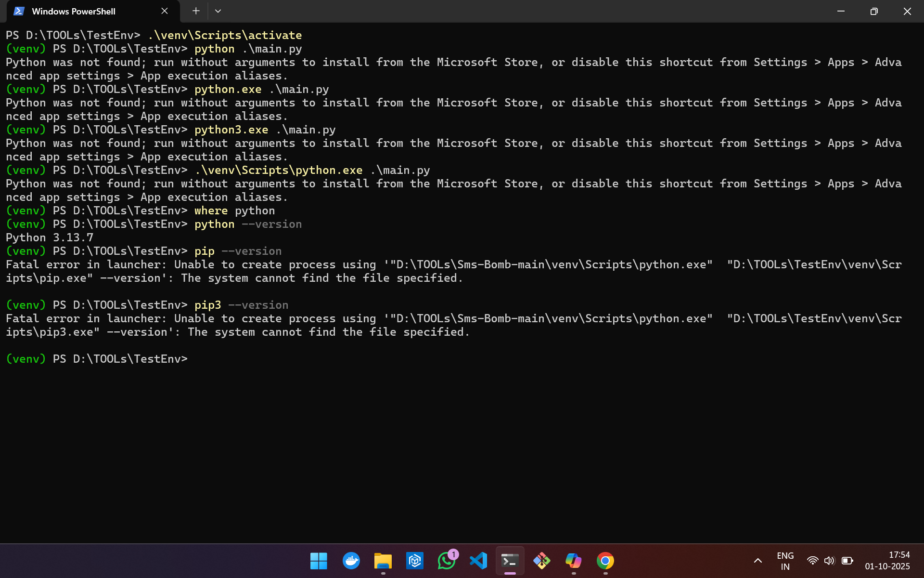Open Microsoft Copilot
Screen dimensions: 924x578
(x=573, y=561)
